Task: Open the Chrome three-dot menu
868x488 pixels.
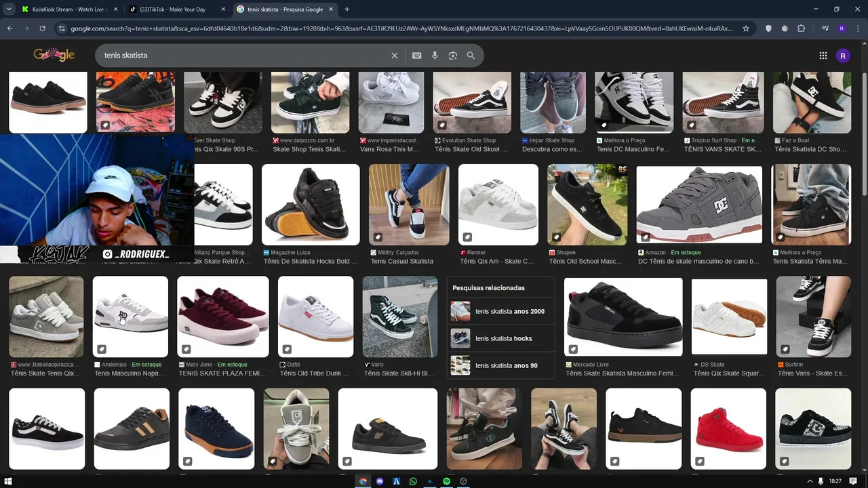Action: (858, 28)
